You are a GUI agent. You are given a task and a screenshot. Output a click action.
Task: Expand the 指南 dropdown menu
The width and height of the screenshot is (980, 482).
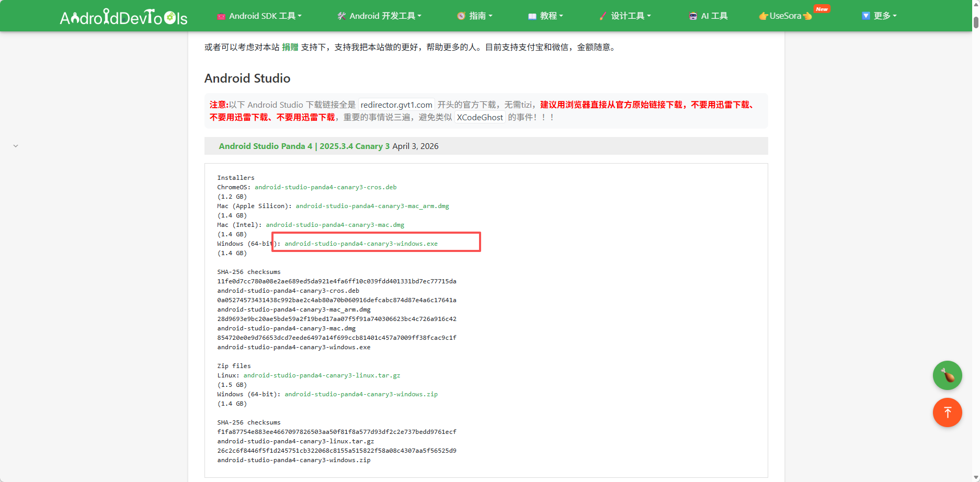click(475, 16)
